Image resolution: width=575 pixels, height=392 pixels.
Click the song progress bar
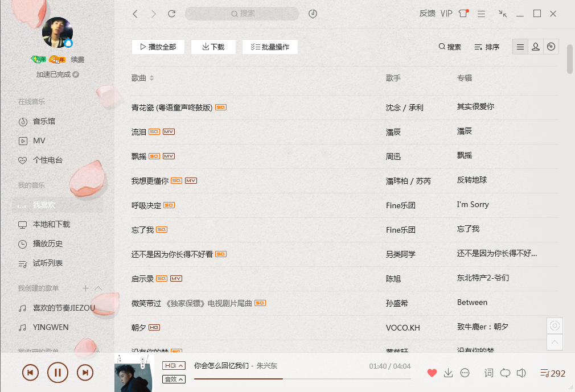(x=302, y=379)
